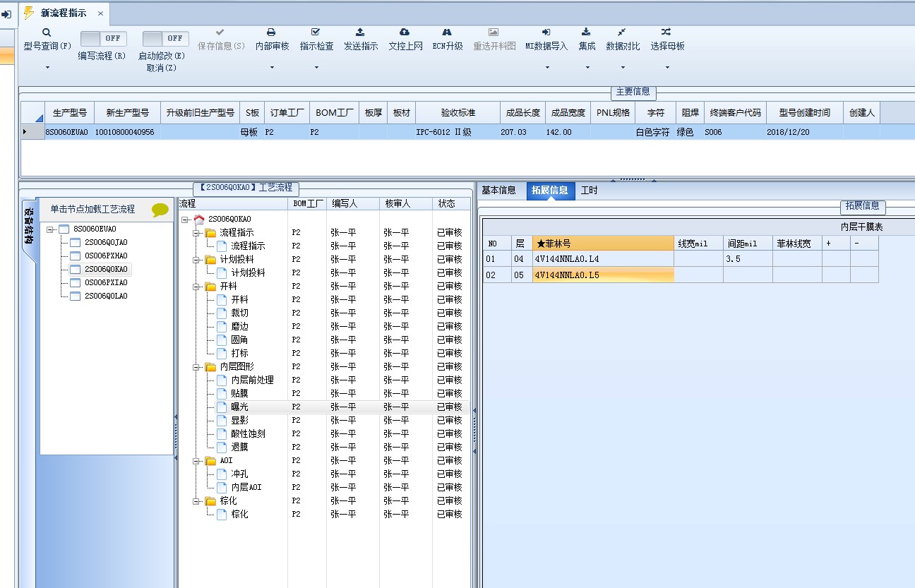
Task: Click the MI数据导入 import icon
Action: pos(546,32)
